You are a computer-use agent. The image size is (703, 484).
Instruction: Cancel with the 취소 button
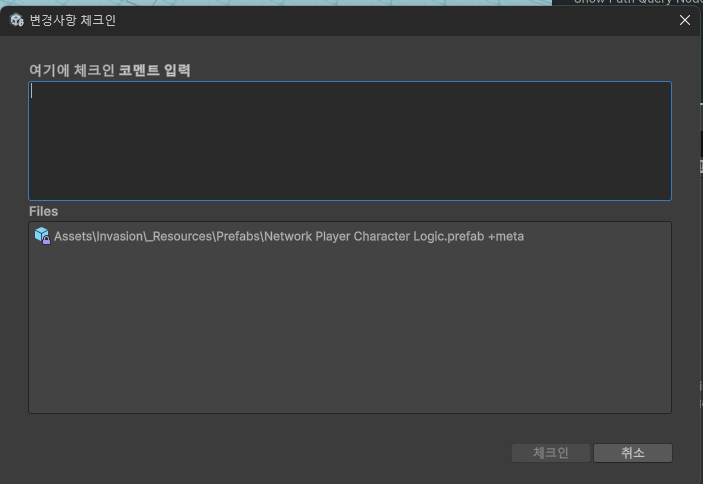[x=633, y=453]
